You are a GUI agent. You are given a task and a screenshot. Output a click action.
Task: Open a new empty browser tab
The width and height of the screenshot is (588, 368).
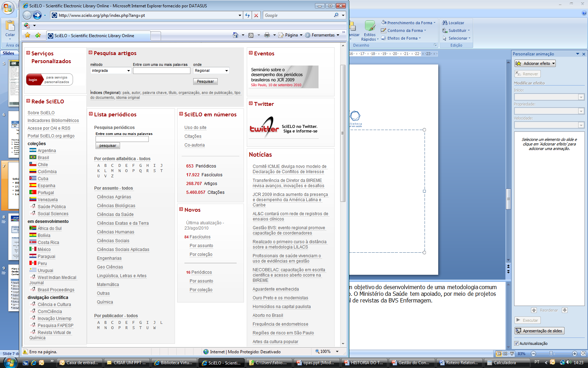pos(156,36)
